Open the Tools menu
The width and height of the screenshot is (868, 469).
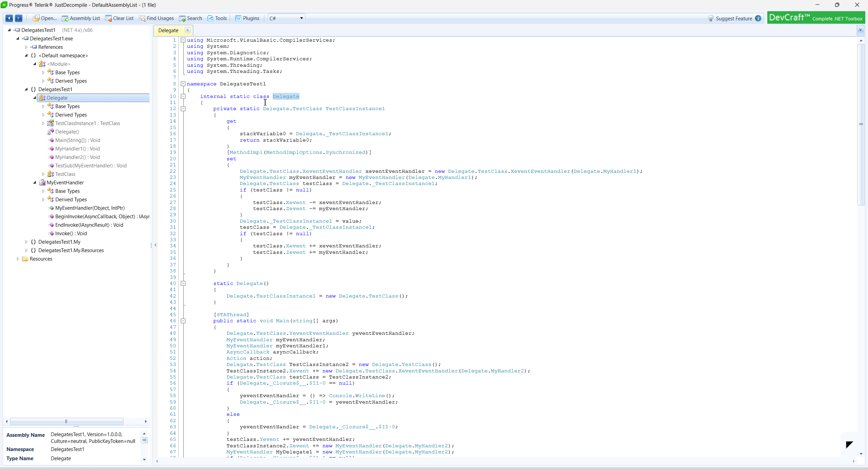(x=217, y=18)
